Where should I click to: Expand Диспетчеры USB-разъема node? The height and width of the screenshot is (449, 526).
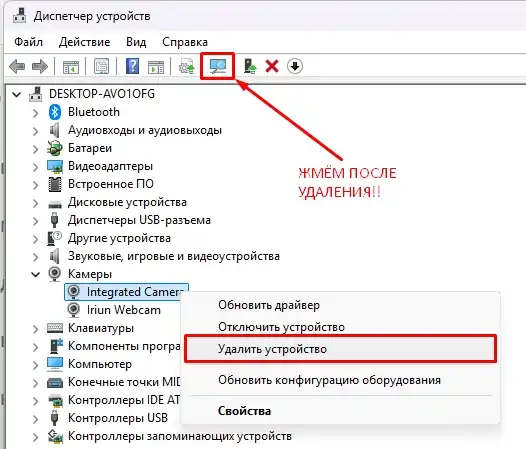(x=35, y=221)
